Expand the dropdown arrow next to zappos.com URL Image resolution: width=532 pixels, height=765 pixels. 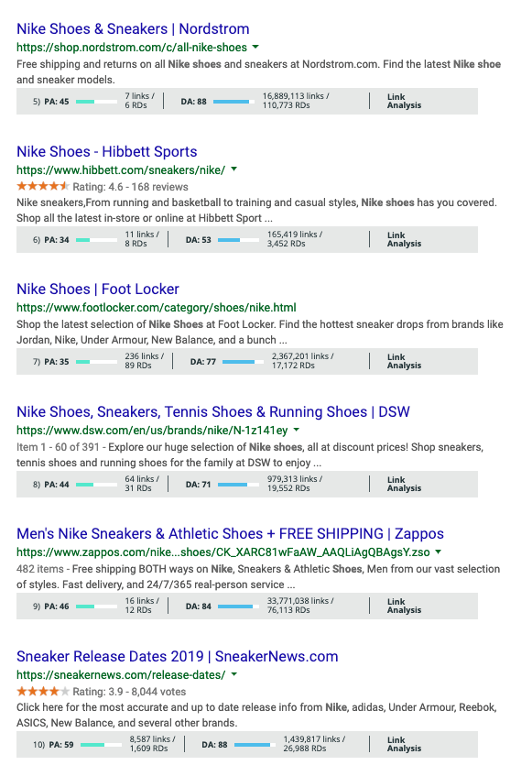click(438, 552)
